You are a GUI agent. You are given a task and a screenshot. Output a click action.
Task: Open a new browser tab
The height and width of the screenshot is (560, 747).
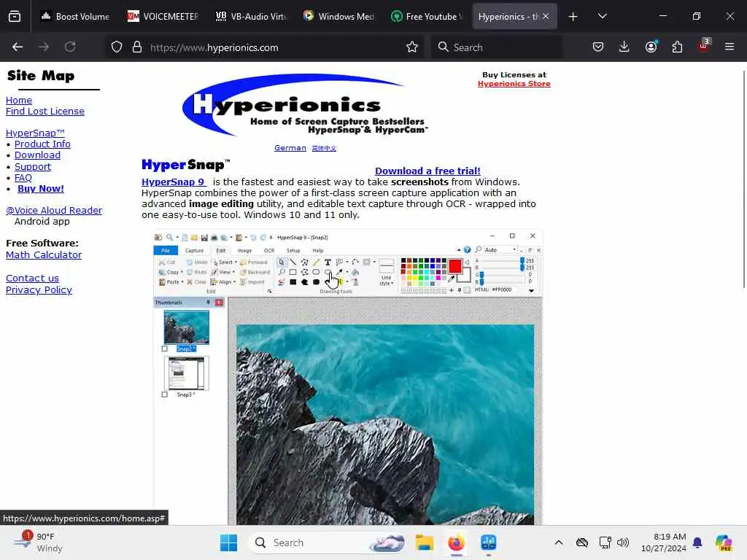click(573, 17)
